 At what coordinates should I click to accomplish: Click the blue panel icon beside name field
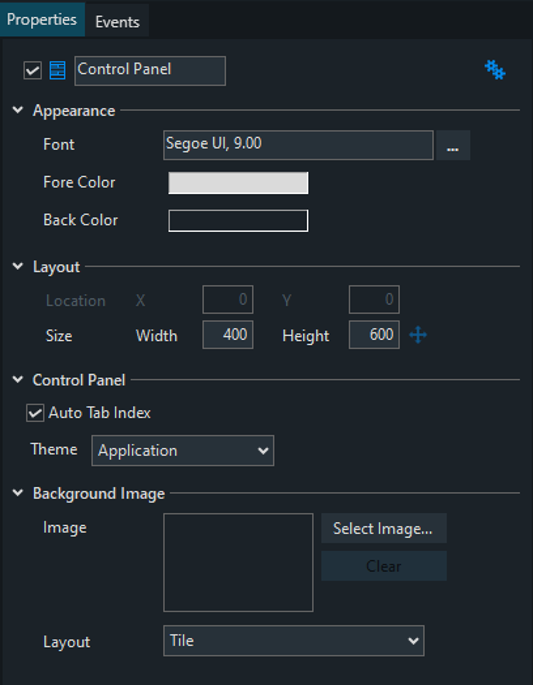point(57,70)
